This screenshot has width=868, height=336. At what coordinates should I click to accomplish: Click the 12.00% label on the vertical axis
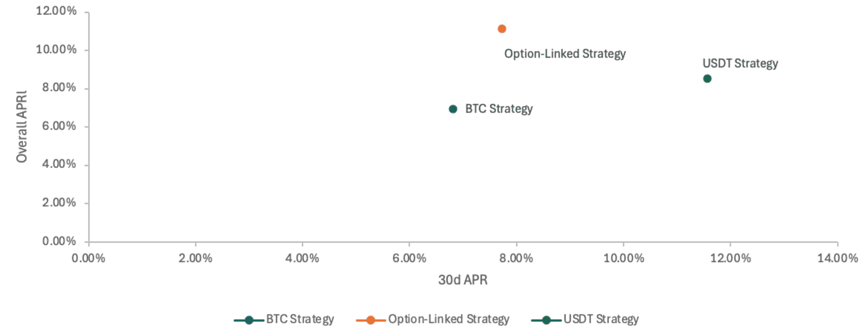56,11
